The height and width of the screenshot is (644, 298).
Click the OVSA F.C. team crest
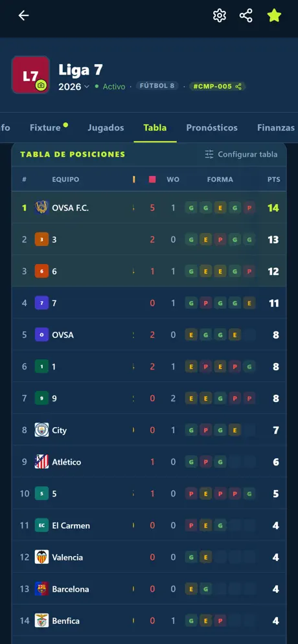click(x=41, y=208)
